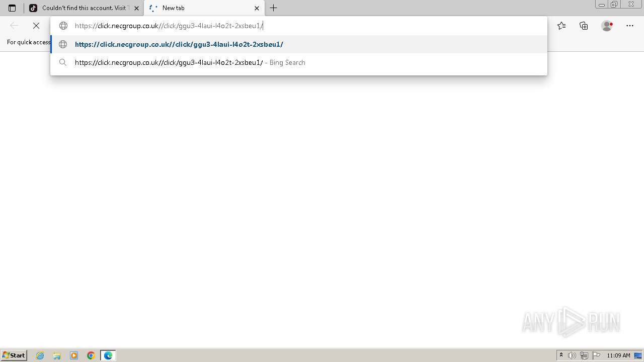Open File Explorer from taskbar
644x362 pixels.
(x=57, y=355)
